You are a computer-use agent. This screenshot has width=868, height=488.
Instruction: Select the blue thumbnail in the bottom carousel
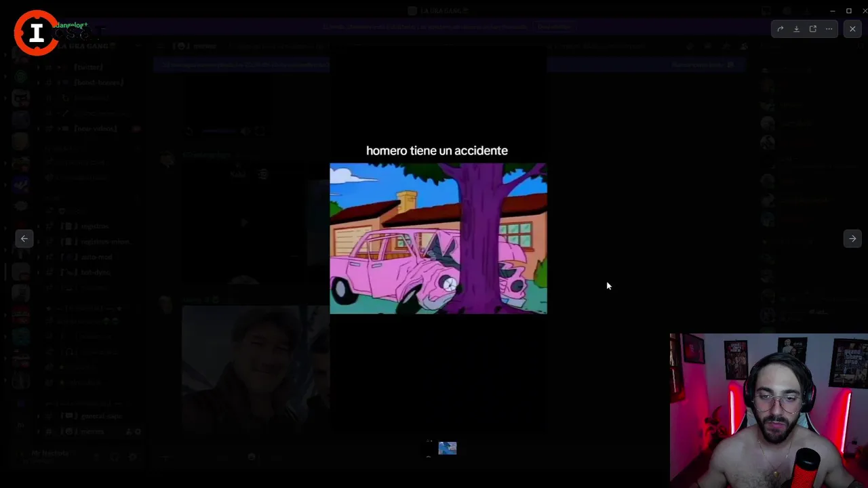point(448,448)
